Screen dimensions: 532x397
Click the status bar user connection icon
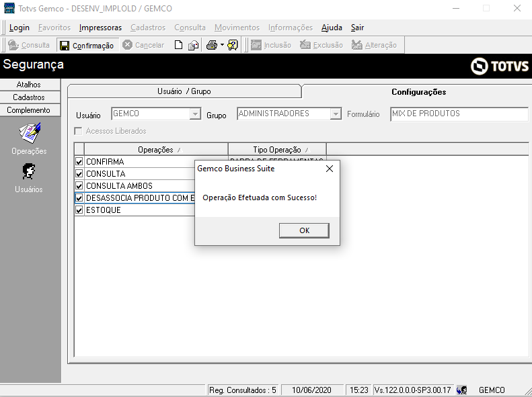[462, 390]
